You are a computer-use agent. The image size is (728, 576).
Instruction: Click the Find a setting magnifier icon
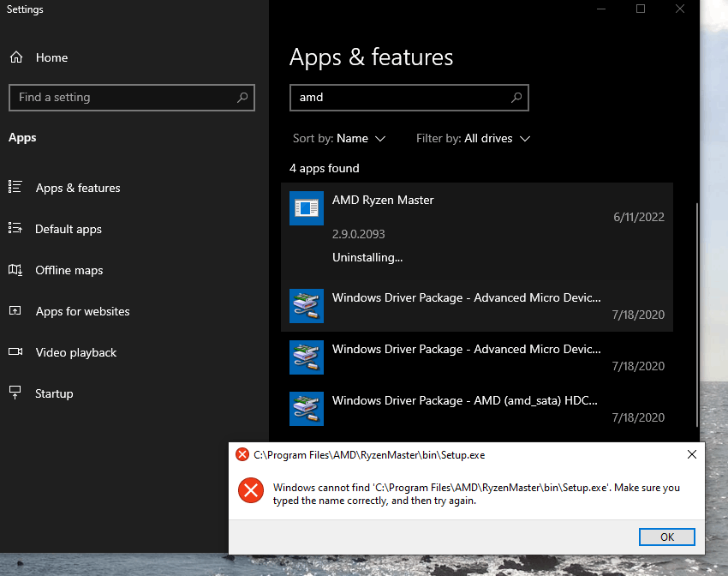242,98
